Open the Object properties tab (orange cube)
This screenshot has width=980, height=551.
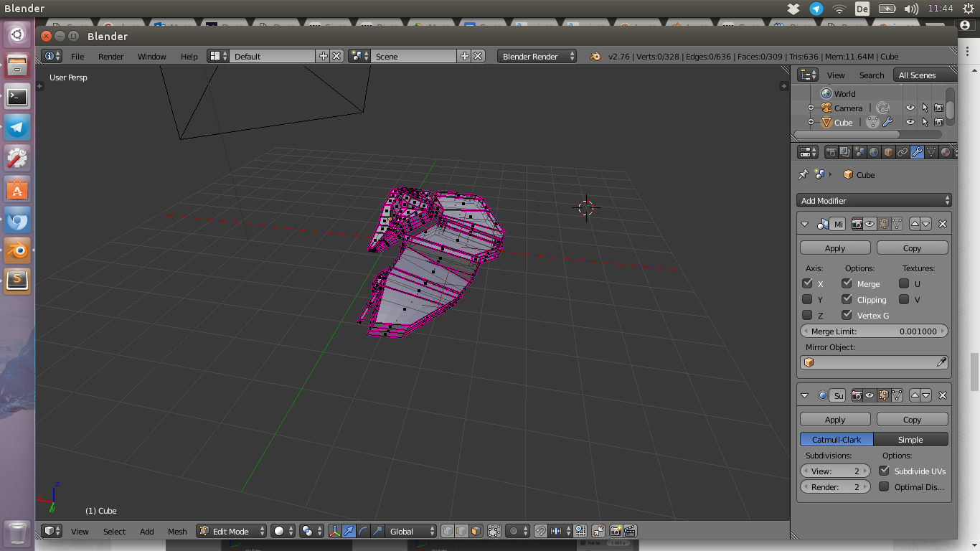(888, 152)
